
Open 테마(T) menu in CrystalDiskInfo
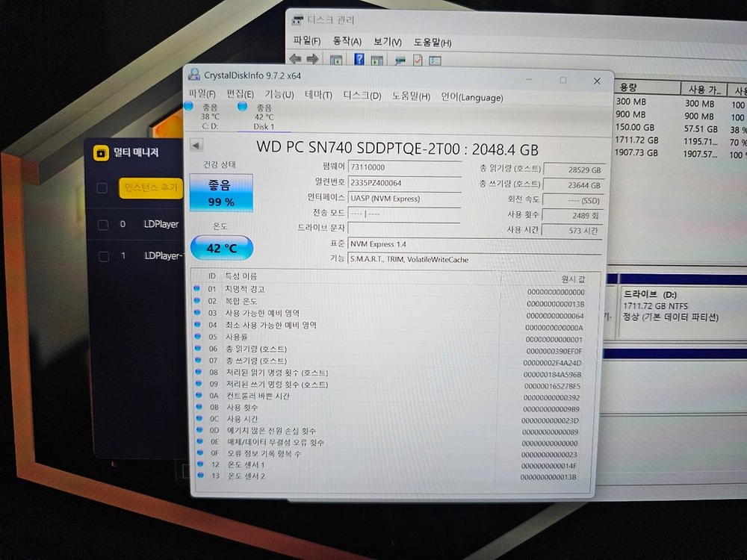(318, 96)
